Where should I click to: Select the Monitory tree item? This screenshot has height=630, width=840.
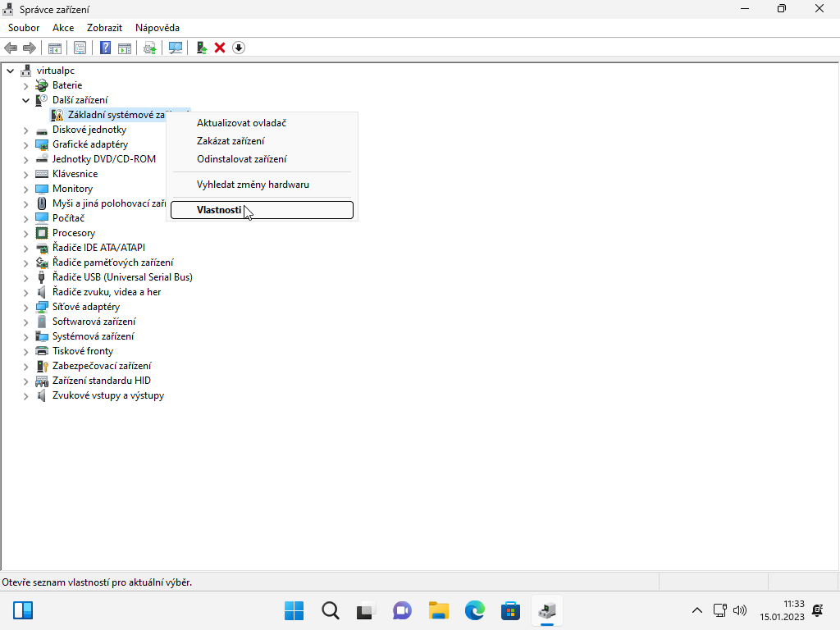click(x=72, y=189)
